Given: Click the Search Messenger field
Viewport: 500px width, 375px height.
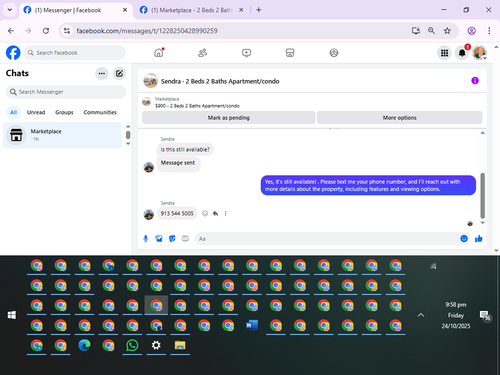Looking at the screenshot, I should point(66,92).
